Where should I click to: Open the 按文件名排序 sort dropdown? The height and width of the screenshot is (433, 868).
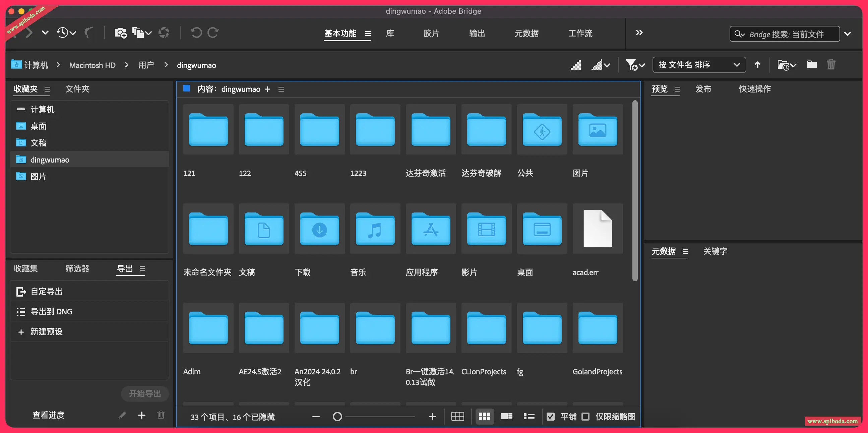(699, 65)
